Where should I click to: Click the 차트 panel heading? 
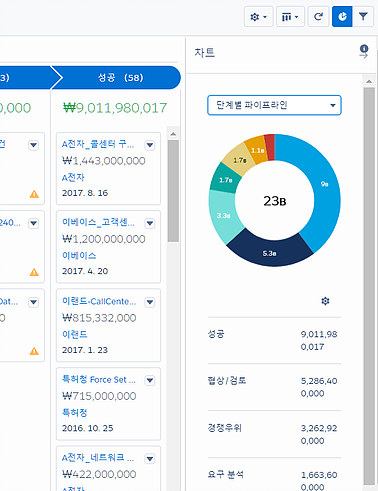[x=204, y=52]
